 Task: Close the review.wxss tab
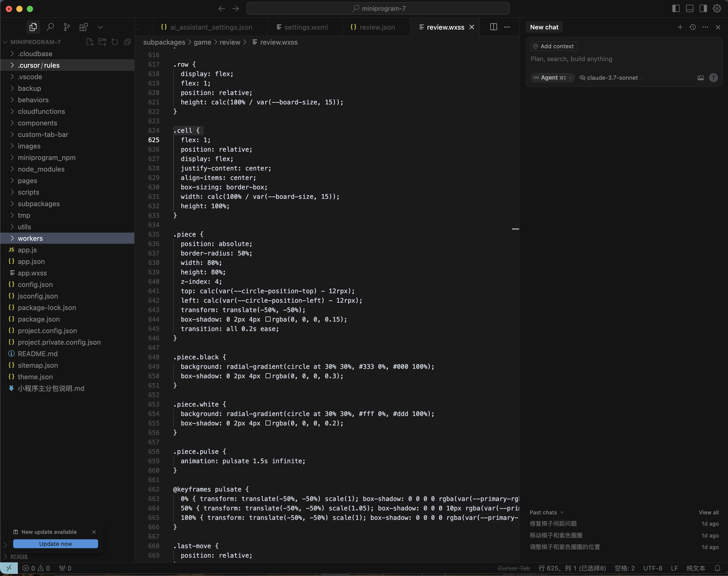point(472,27)
